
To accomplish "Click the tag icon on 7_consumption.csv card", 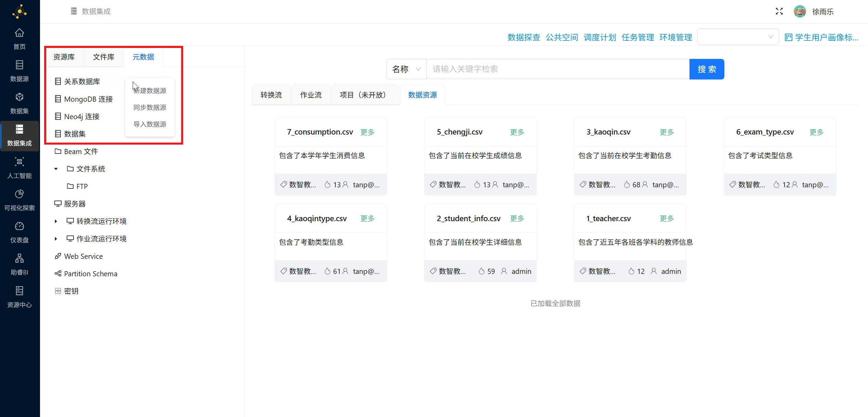I will 284,185.
